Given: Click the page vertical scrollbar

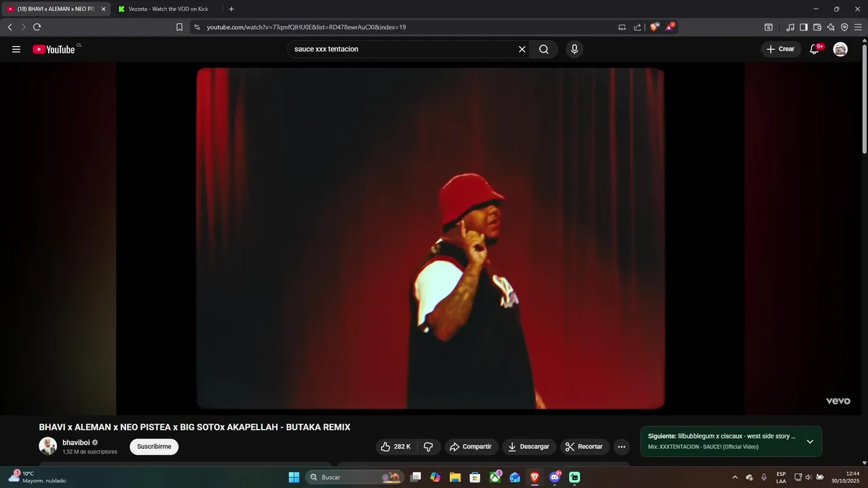Looking at the screenshot, I should coord(865,98).
